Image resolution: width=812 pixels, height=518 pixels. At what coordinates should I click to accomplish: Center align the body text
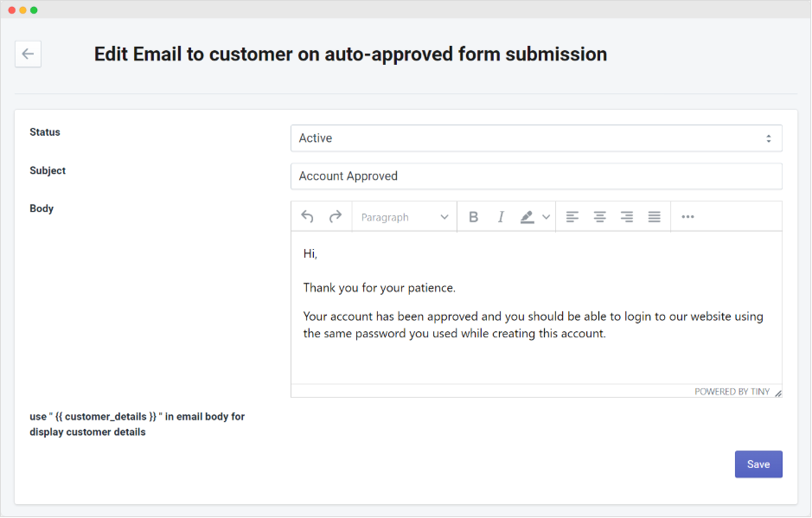(x=599, y=217)
